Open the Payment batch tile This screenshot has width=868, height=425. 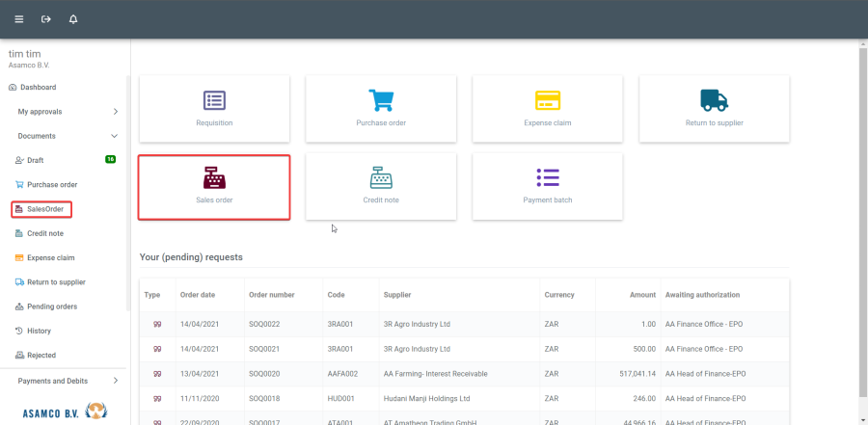tap(548, 186)
